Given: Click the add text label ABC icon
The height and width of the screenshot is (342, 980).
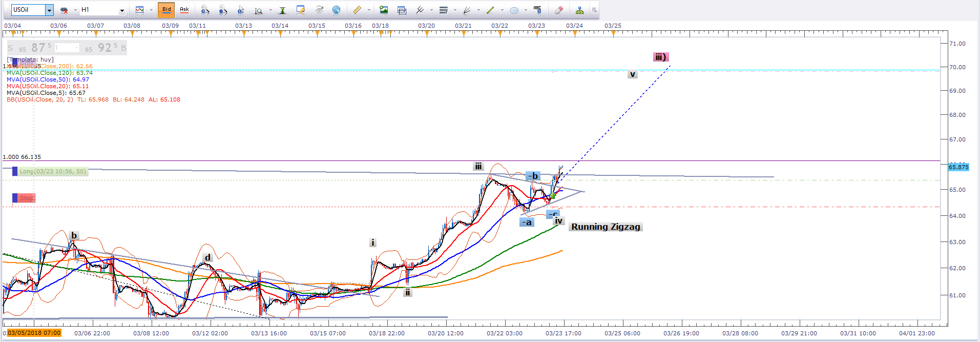Looking at the screenshot, I should coord(537,9).
